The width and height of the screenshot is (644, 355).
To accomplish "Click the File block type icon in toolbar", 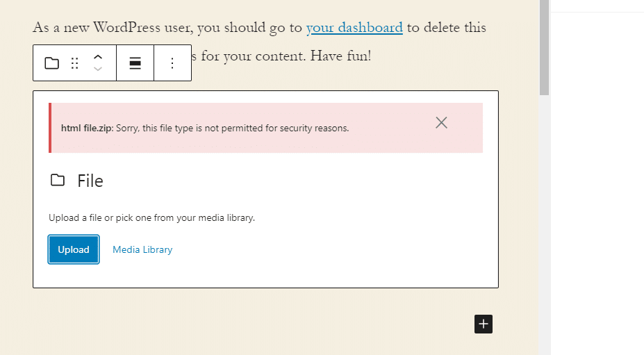I will click(51, 63).
